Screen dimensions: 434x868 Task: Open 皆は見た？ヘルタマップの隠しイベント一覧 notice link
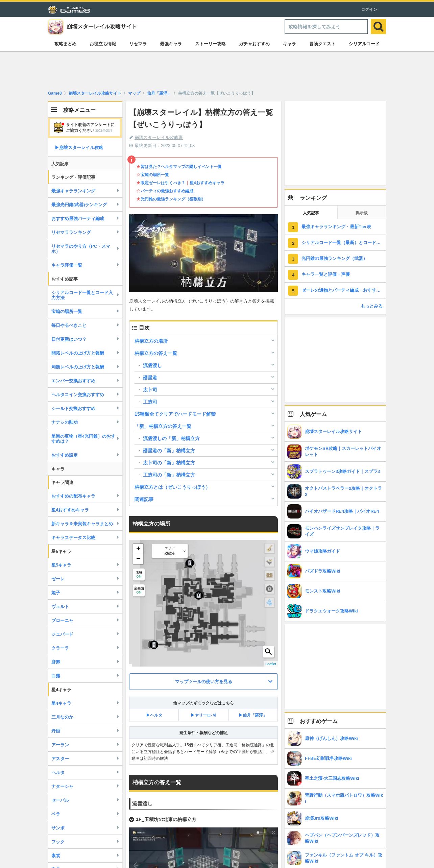(181, 166)
